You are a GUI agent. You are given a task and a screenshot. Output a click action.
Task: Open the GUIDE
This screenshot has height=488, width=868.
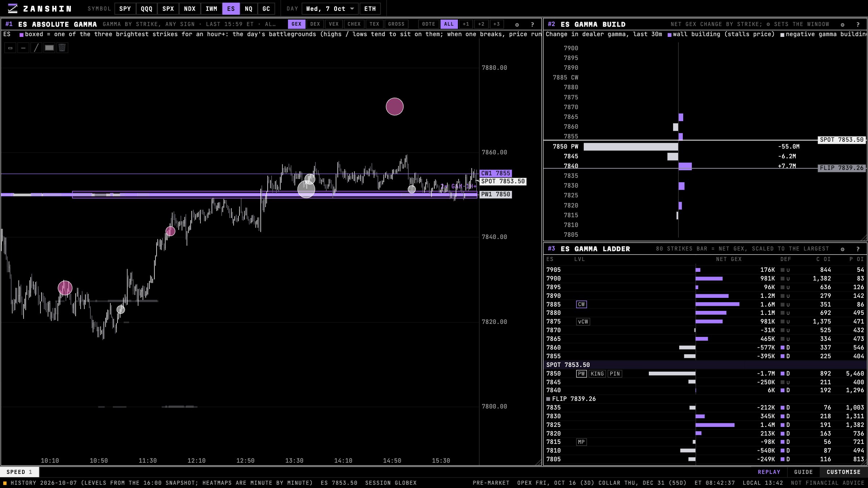[x=803, y=472]
